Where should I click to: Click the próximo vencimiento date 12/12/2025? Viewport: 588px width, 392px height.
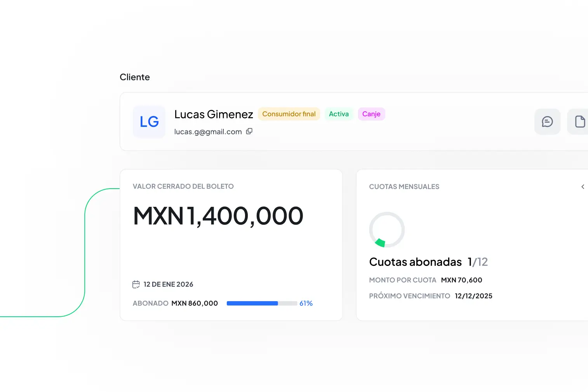pos(473,296)
